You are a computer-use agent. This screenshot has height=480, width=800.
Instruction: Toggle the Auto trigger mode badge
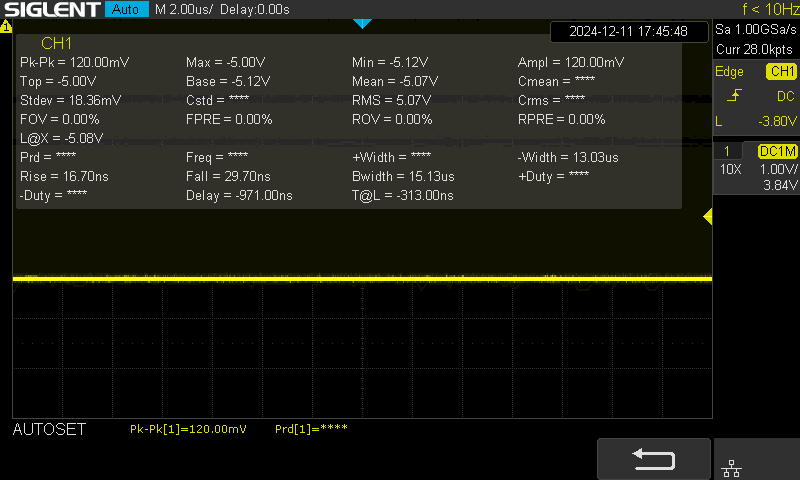pos(125,9)
